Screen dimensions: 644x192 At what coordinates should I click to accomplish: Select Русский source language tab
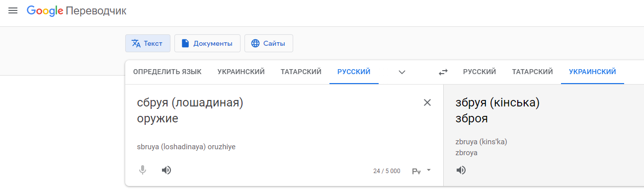click(x=354, y=72)
